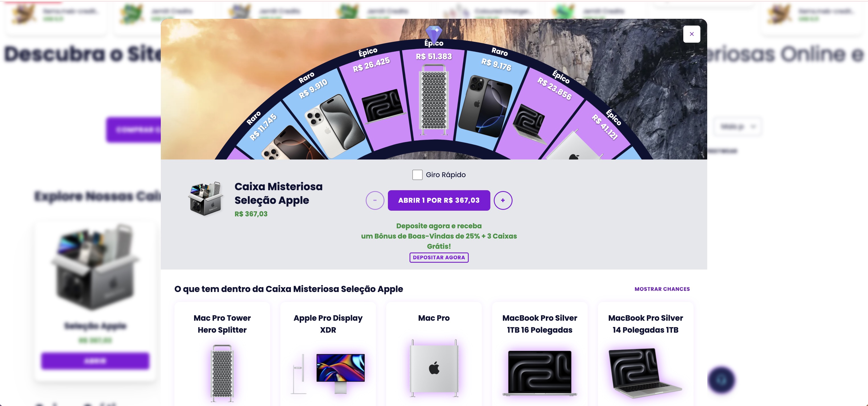The height and width of the screenshot is (406, 868).
Task: Increase box quantity with plus button
Action: (503, 200)
